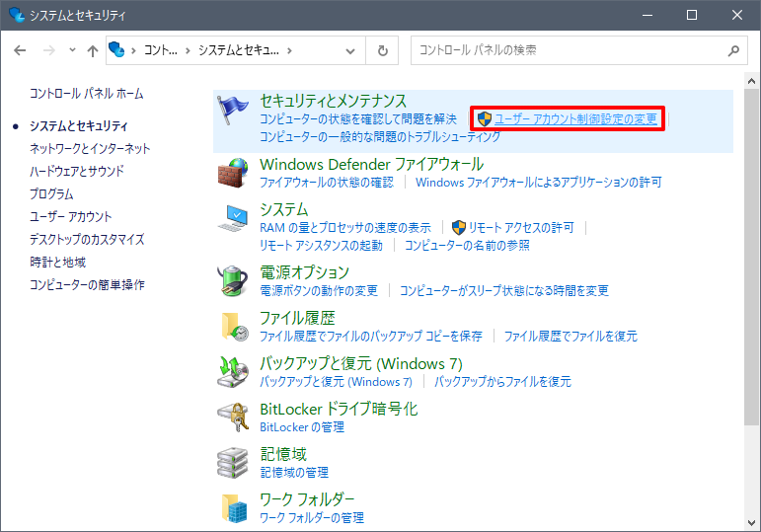This screenshot has width=761, height=532.
Task: Click the BitLocker drive lock icon
Action: coord(233,417)
